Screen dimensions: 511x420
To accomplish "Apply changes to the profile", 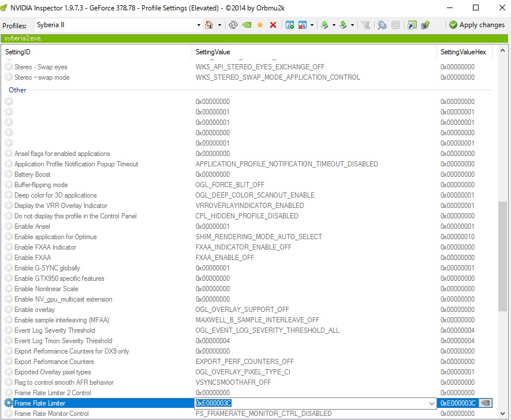I will point(477,25).
